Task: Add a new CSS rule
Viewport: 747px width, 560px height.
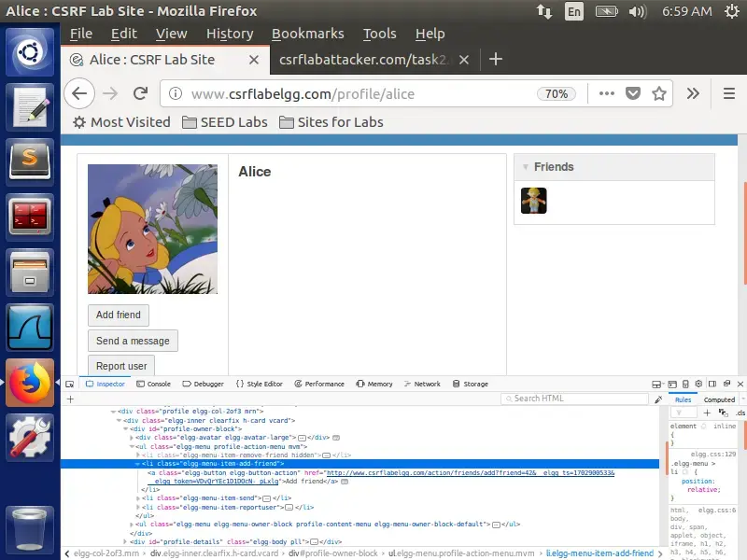Action: point(707,413)
